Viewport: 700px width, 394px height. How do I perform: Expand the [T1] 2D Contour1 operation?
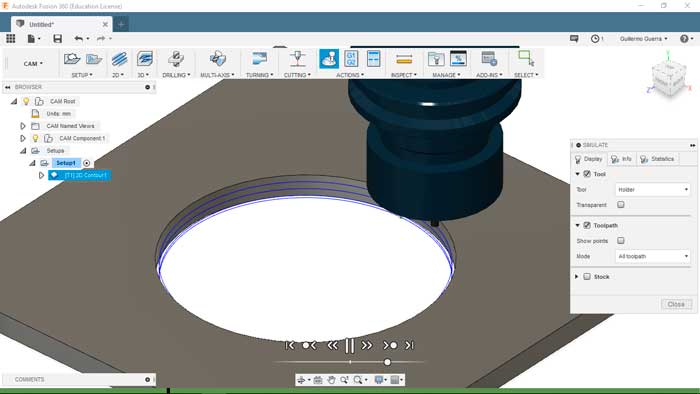(x=42, y=175)
